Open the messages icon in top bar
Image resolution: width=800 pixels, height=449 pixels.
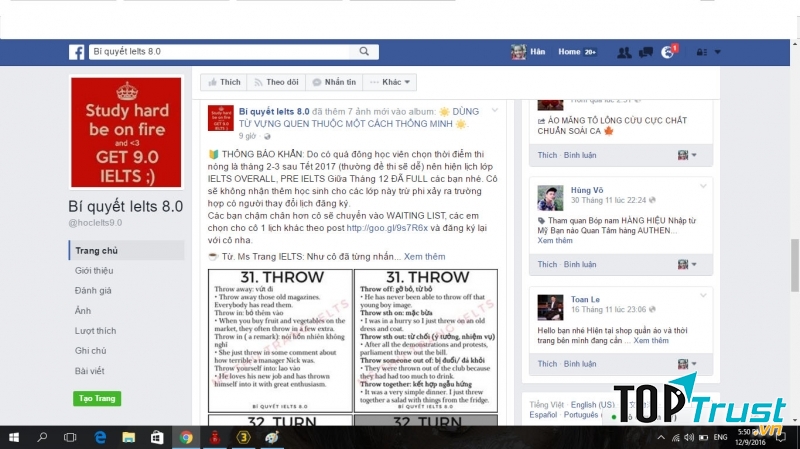tap(645, 52)
